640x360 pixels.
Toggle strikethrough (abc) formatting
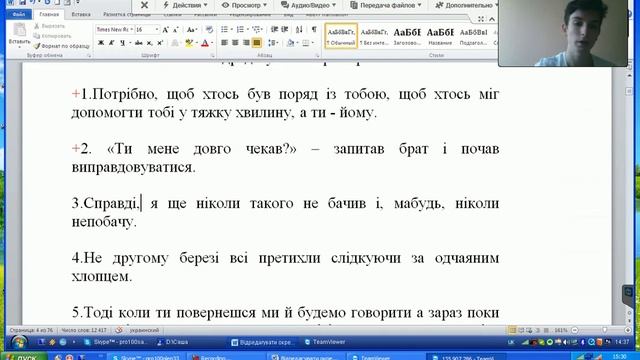point(139,42)
